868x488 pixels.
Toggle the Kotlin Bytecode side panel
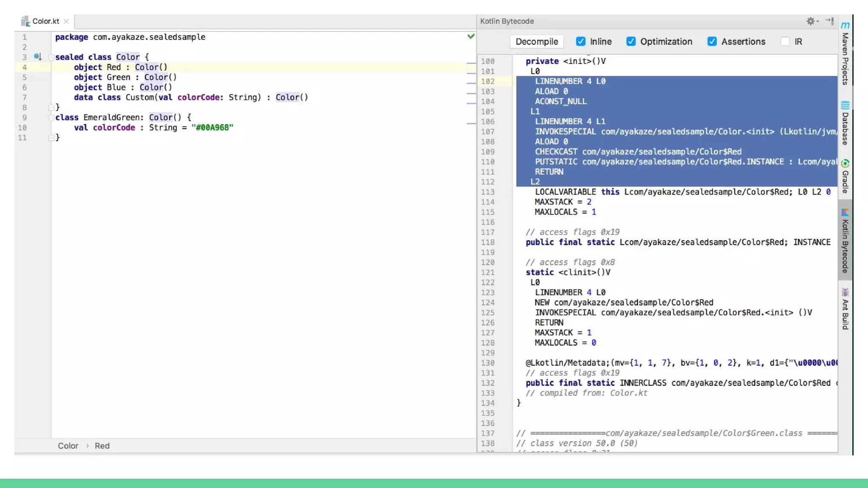tap(845, 241)
